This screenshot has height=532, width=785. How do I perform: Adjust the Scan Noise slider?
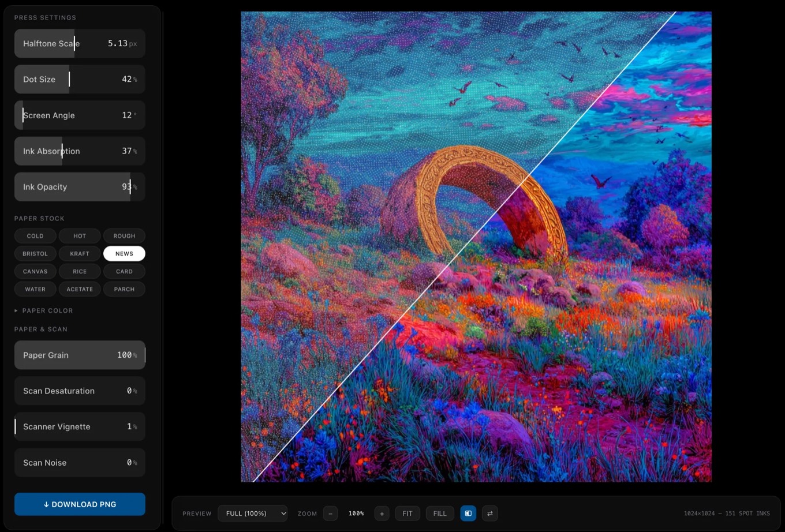click(80, 463)
